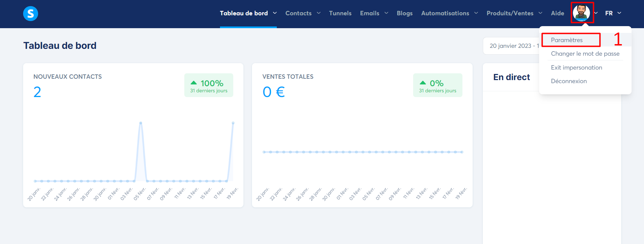Expand the Tableau de bord chevron
Screen dimensions: 644x244
pos(275,13)
